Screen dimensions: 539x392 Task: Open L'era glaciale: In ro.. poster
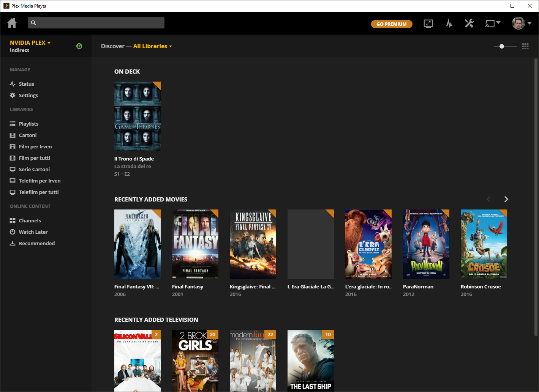pos(368,244)
